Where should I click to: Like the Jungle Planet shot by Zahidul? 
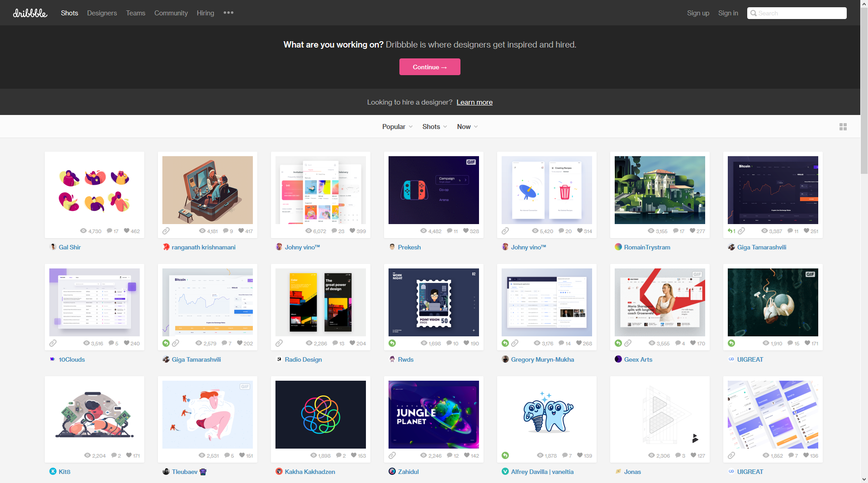[466, 455]
